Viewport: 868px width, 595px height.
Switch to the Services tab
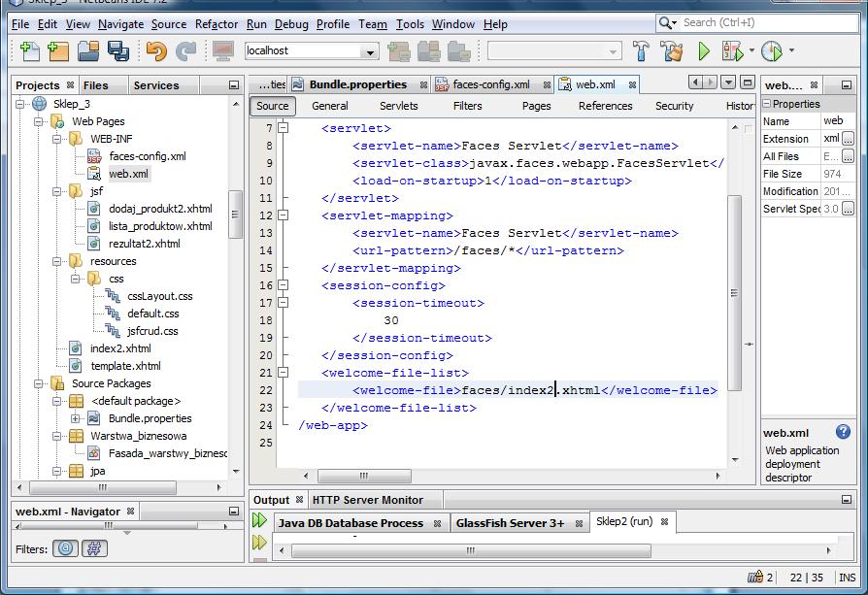coord(156,85)
